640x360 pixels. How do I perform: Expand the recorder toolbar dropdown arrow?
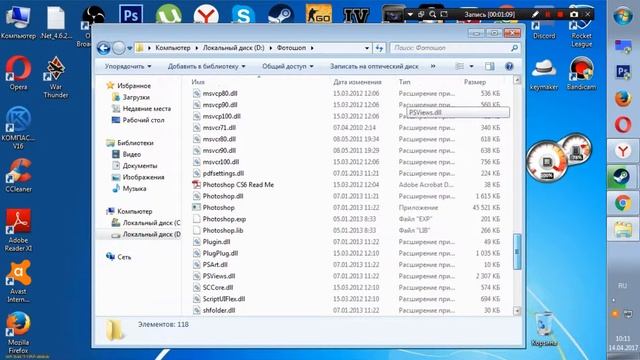click(x=410, y=14)
